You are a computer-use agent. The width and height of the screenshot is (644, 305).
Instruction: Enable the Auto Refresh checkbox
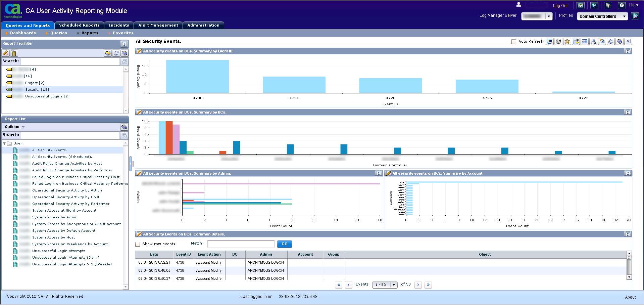[x=514, y=42]
